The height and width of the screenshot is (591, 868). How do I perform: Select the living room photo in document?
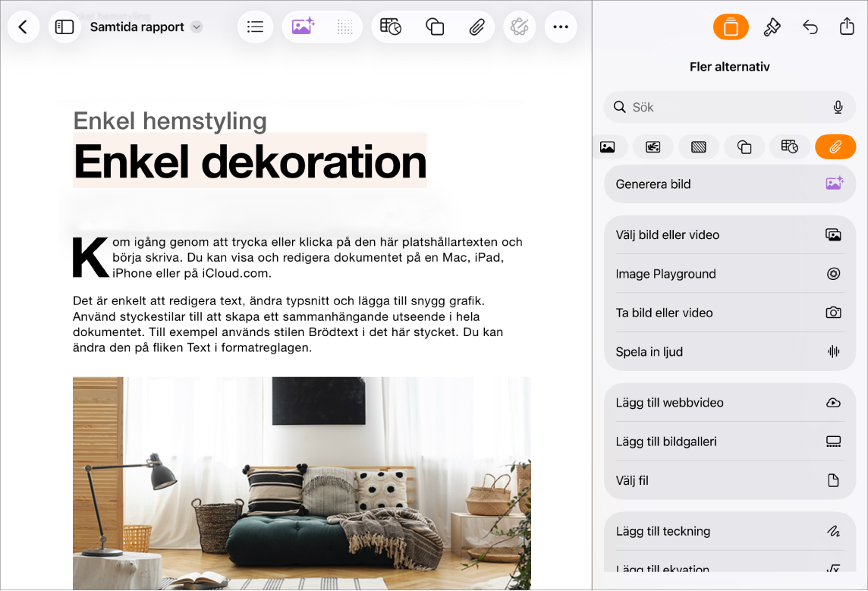(302, 483)
